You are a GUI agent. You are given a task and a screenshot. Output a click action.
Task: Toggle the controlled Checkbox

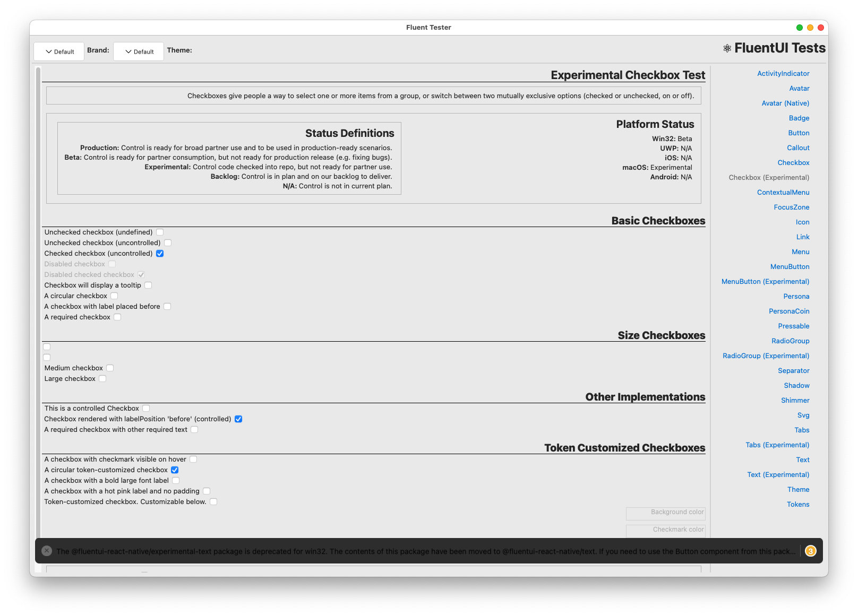click(x=146, y=408)
